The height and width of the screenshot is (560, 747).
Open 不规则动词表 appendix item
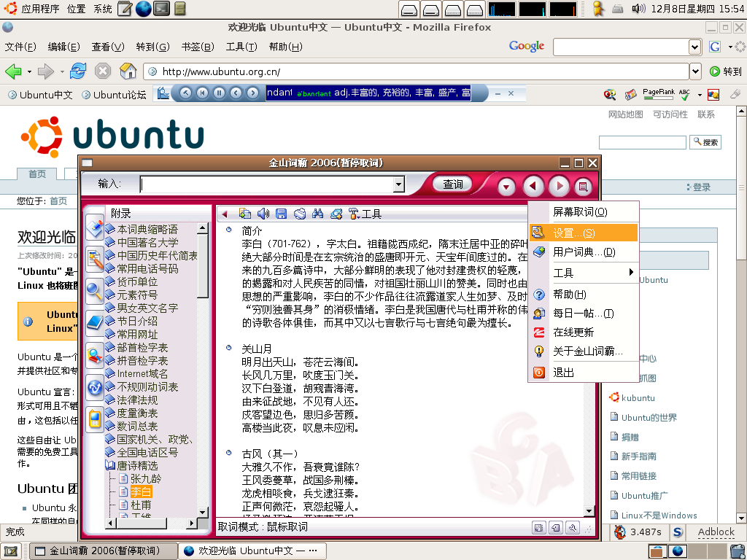pos(147,386)
